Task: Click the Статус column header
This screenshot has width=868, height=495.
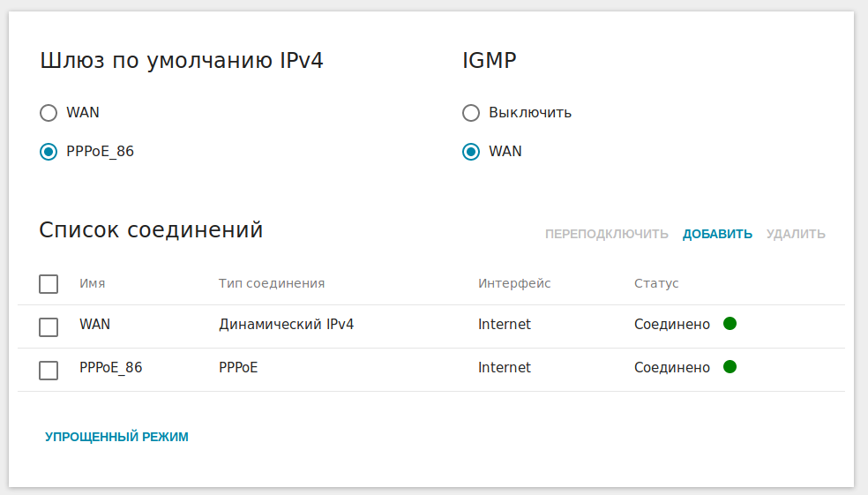Action: click(x=656, y=283)
